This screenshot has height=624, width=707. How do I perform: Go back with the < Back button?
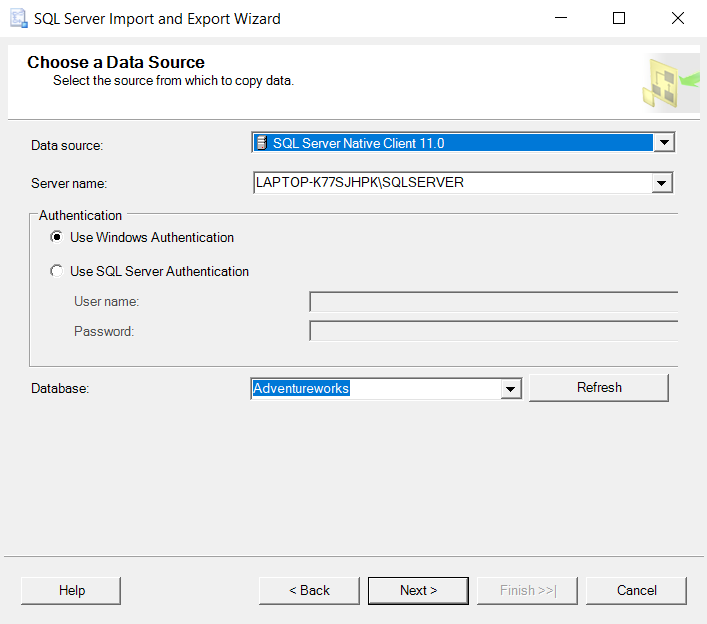pyautogui.click(x=309, y=590)
